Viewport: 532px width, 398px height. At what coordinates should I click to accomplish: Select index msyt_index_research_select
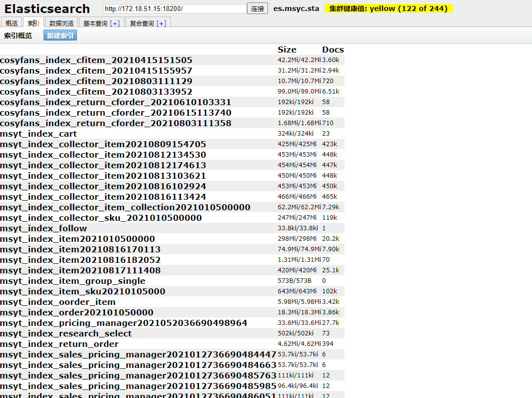click(x=66, y=334)
